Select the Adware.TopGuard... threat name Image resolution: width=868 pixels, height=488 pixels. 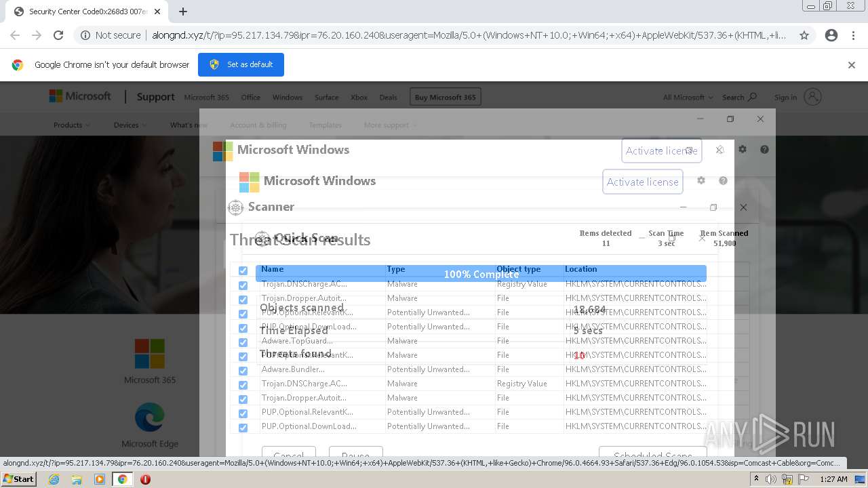[297, 341]
